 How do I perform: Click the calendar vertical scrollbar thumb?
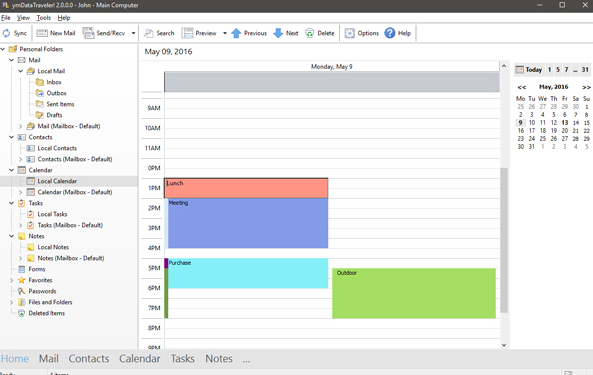504,240
